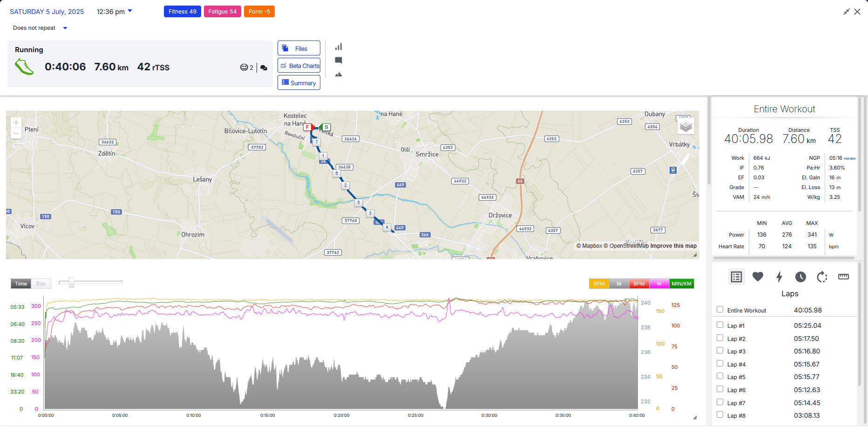
Task: Click the horizontal scrollbar under stats table
Action: (784, 258)
